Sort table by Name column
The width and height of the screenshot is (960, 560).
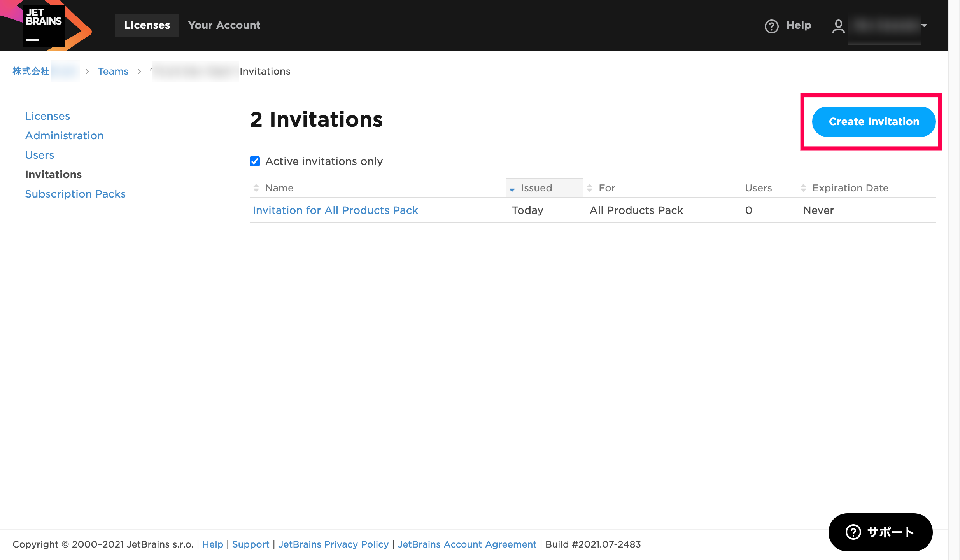tap(279, 188)
